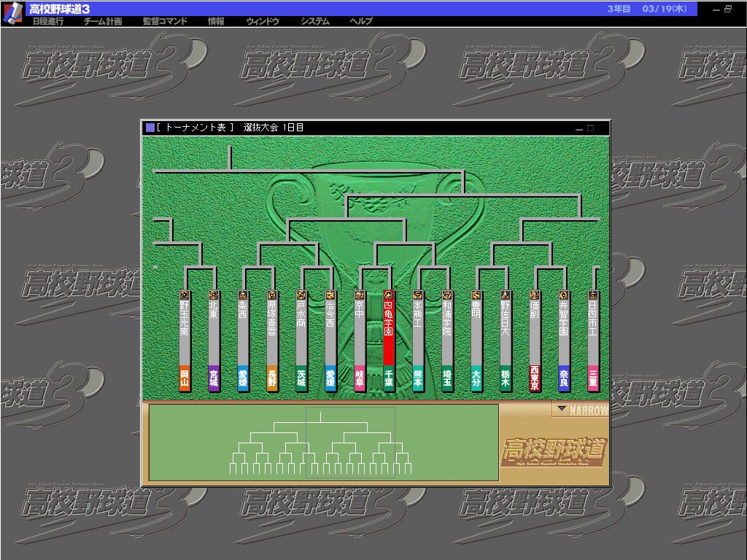Open the 情報 menu
This screenshot has width=747, height=560.
click(x=216, y=21)
